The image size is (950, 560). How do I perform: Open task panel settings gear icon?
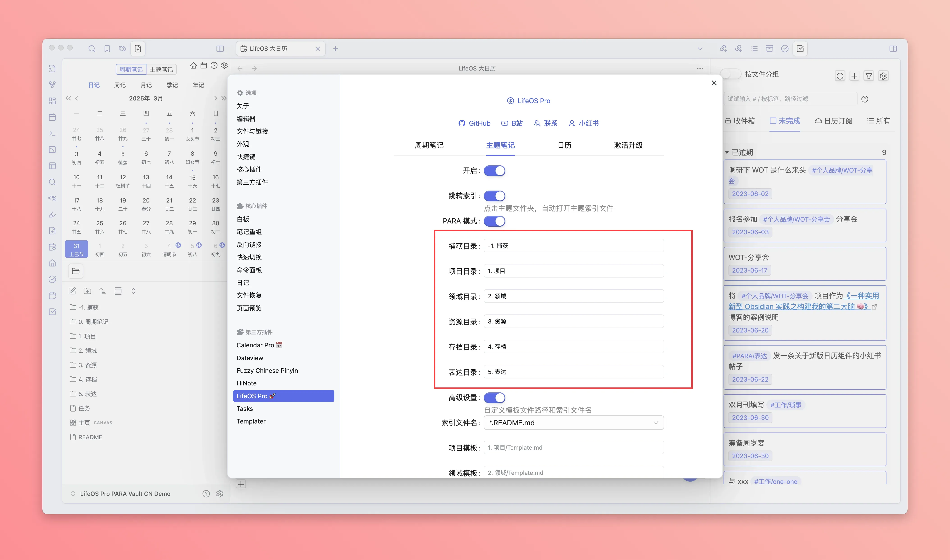(x=883, y=76)
